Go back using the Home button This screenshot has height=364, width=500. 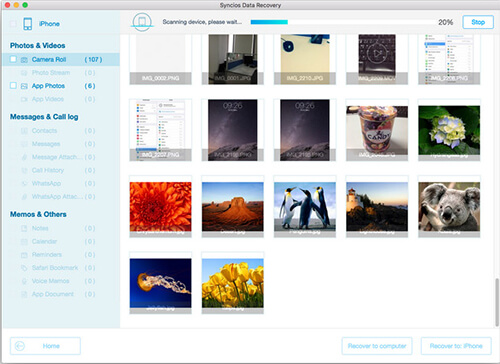45,346
